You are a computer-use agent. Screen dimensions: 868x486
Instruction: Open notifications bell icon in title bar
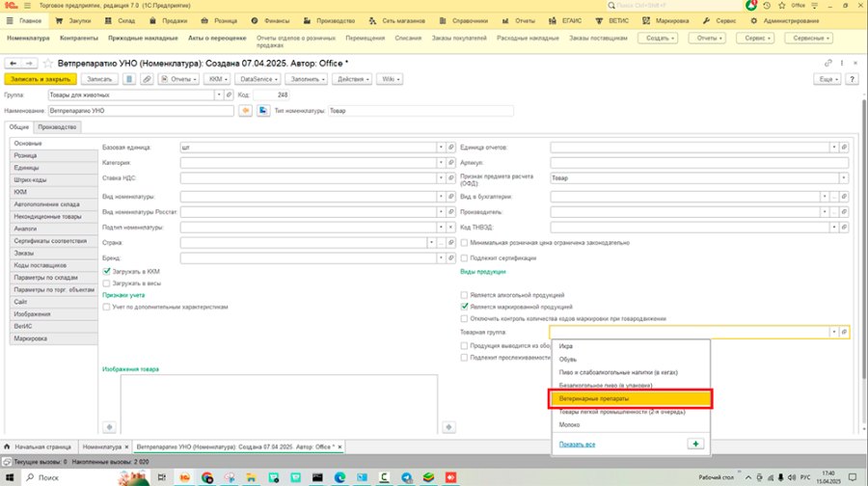pyautogui.click(x=751, y=6)
